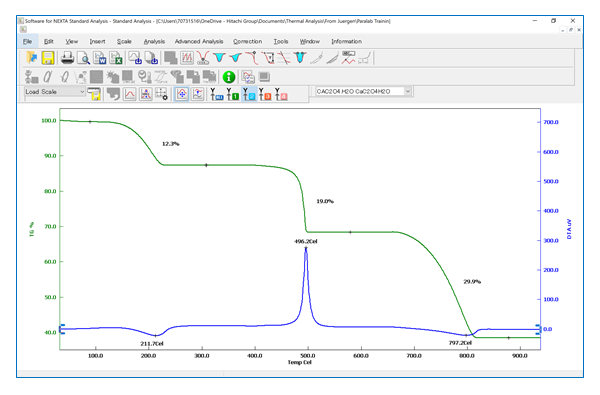The image size is (600, 395).
Task: Click the blue handle at left of DTA curve
Action: tap(62, 329)
